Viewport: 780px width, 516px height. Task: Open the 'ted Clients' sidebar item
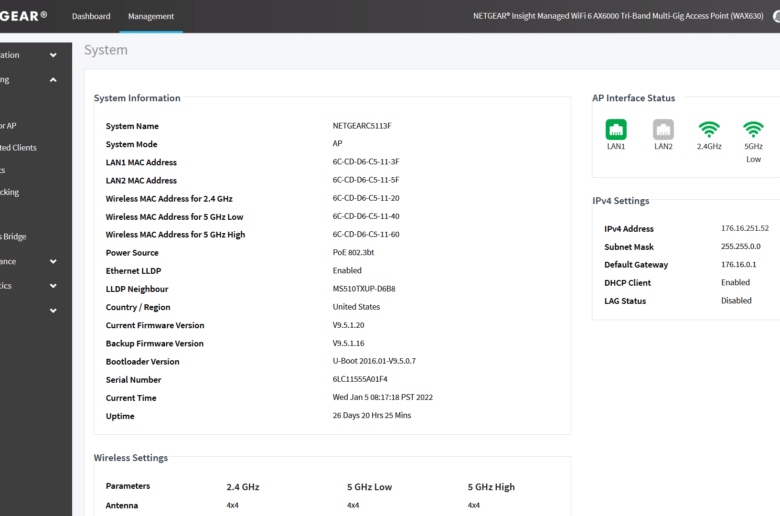click(x=18, y=148)
